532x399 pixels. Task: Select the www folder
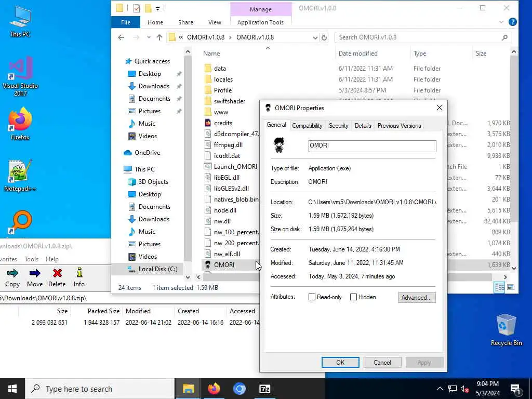[221, 112]
